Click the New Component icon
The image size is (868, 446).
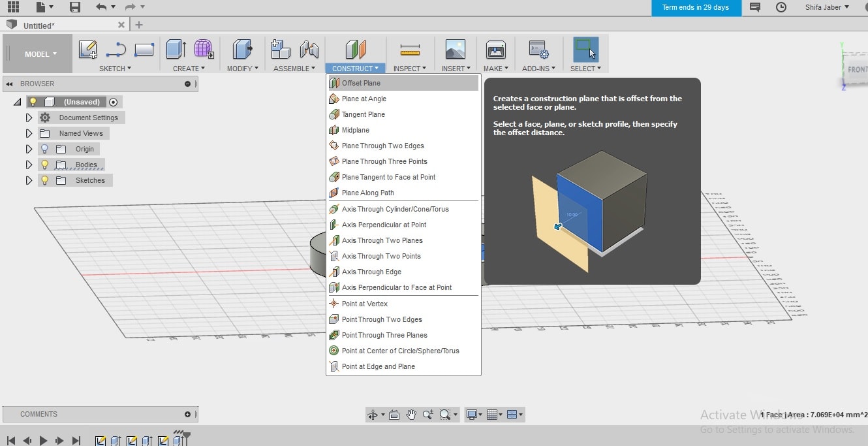point(281,50)
